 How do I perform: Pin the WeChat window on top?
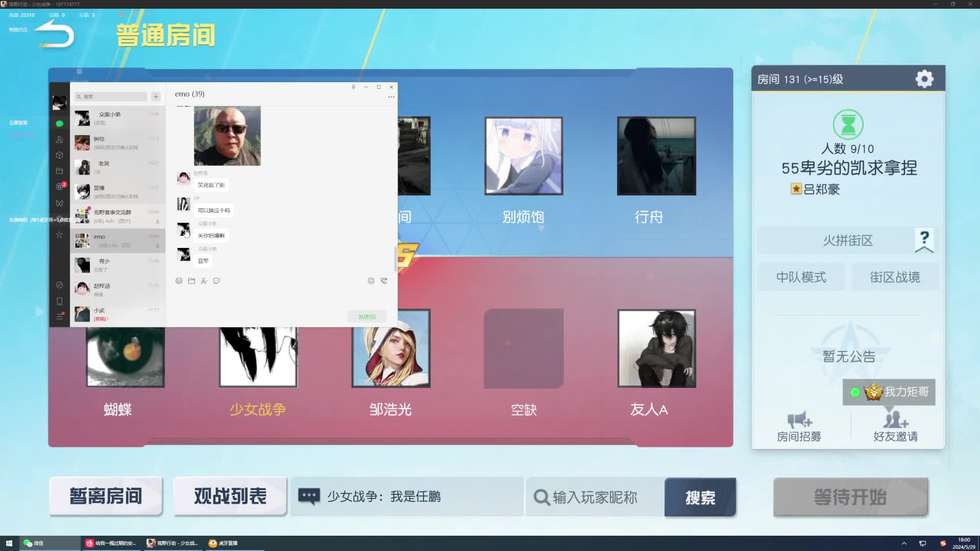[353, 87]
